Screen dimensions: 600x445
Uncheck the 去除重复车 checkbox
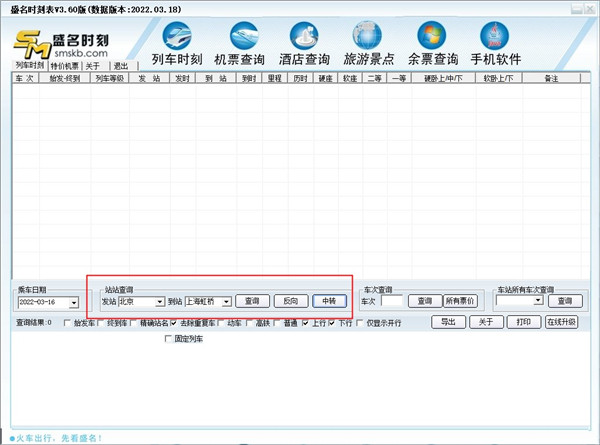[x=173, y=323]
